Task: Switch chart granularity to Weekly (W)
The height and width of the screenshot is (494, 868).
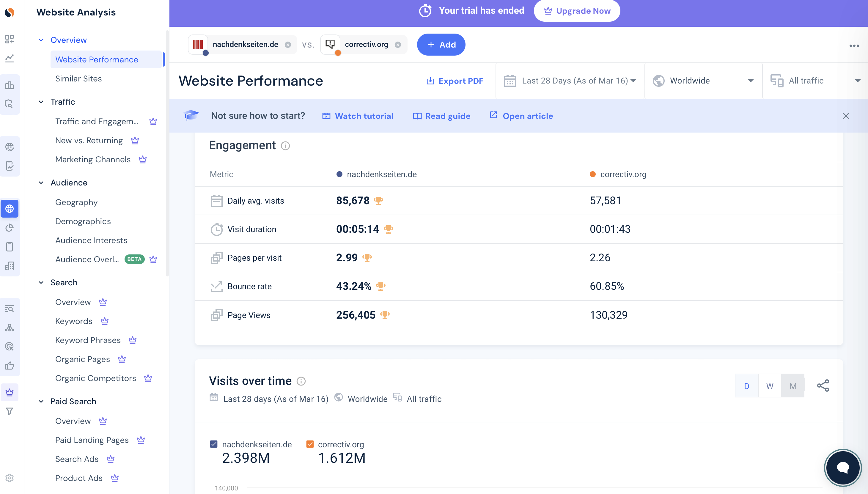Action: [x=770, y=386]
